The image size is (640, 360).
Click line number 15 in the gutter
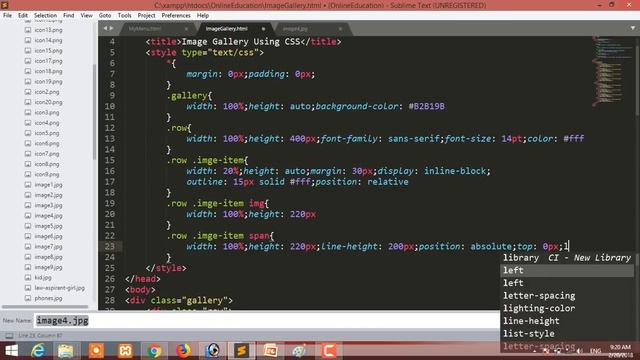coord(110,160)
